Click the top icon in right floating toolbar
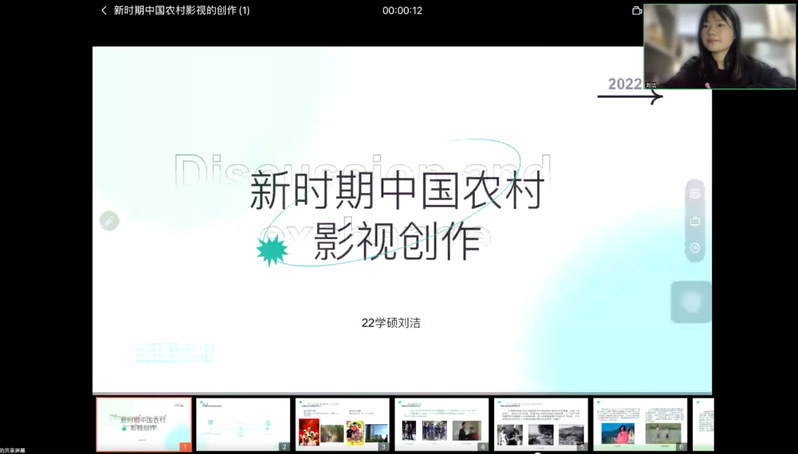 click(x=695, y=193)
